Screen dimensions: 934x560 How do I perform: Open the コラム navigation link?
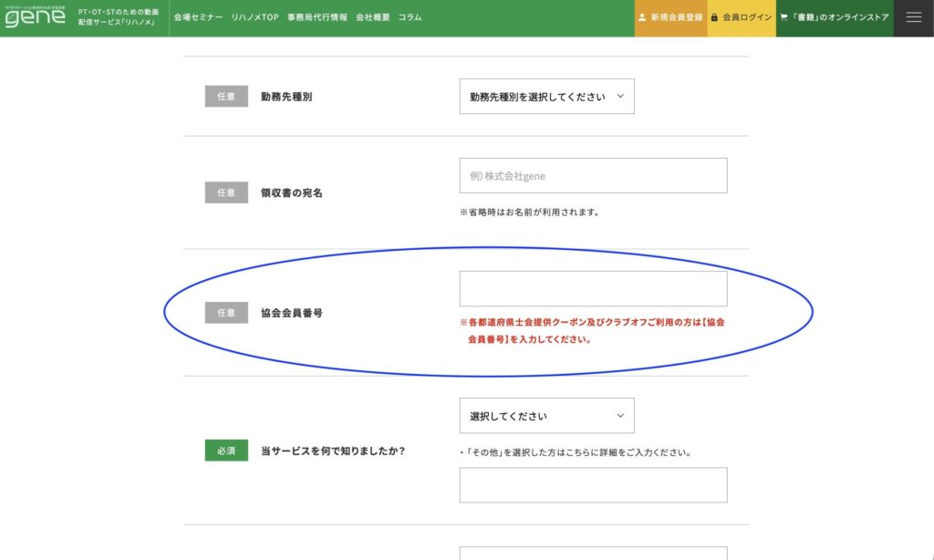(410, 17)
